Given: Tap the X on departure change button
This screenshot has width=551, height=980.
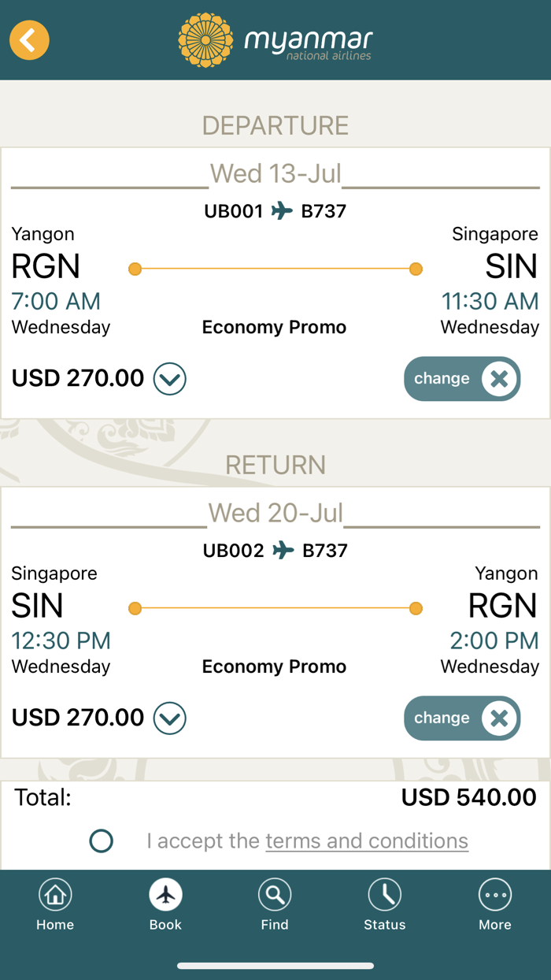Looking at the screenshot, I should coord(499,379).
